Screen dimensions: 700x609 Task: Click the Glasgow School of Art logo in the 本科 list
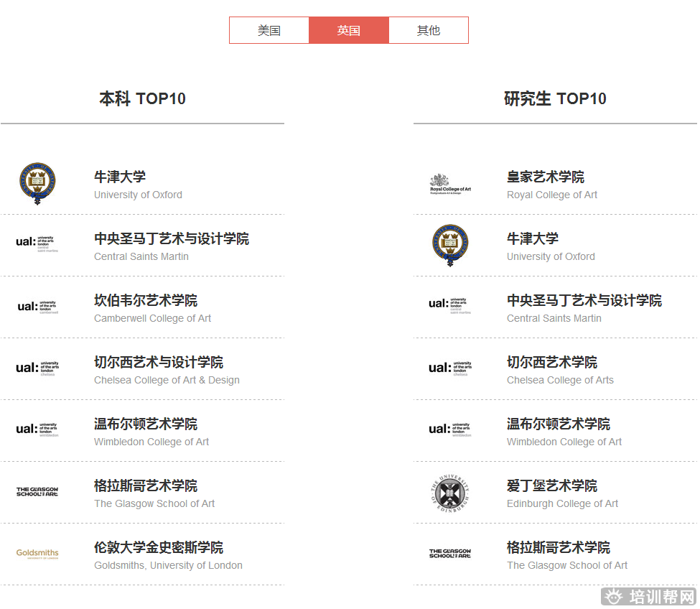37,491
